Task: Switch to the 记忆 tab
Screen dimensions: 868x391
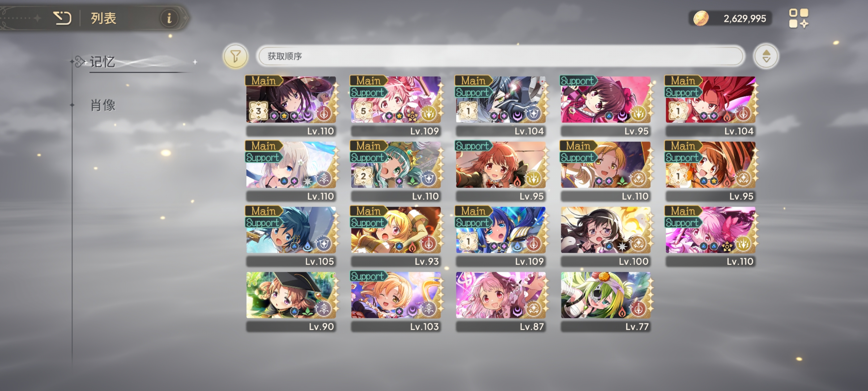Action: click(103, 62)
